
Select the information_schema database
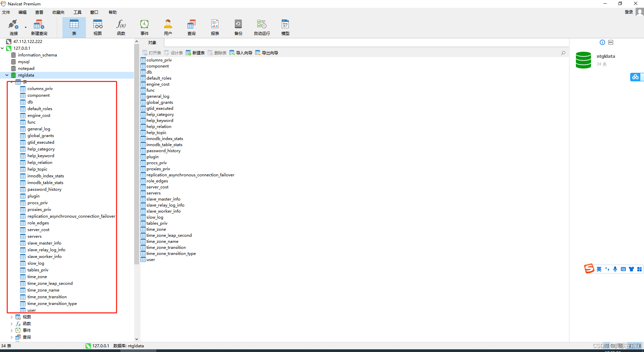coord(37,55)
